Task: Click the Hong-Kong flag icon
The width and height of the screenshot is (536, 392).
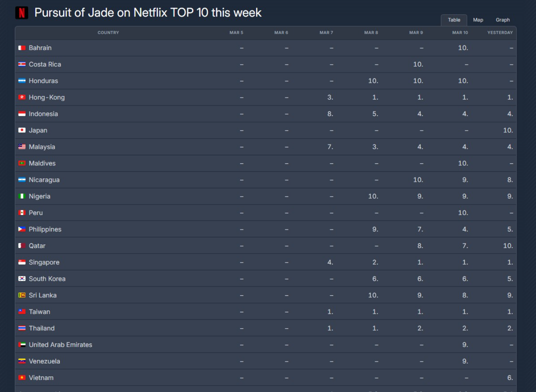Action: [22, 97]
